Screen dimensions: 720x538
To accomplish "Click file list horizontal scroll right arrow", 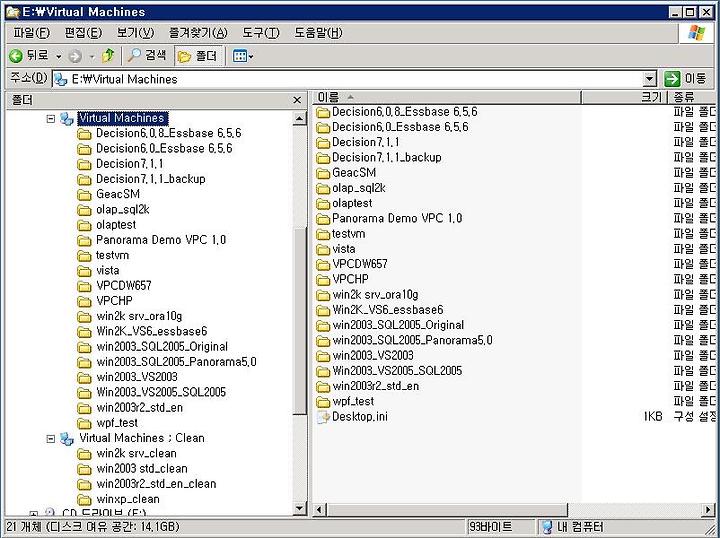I will pos(709,510).
